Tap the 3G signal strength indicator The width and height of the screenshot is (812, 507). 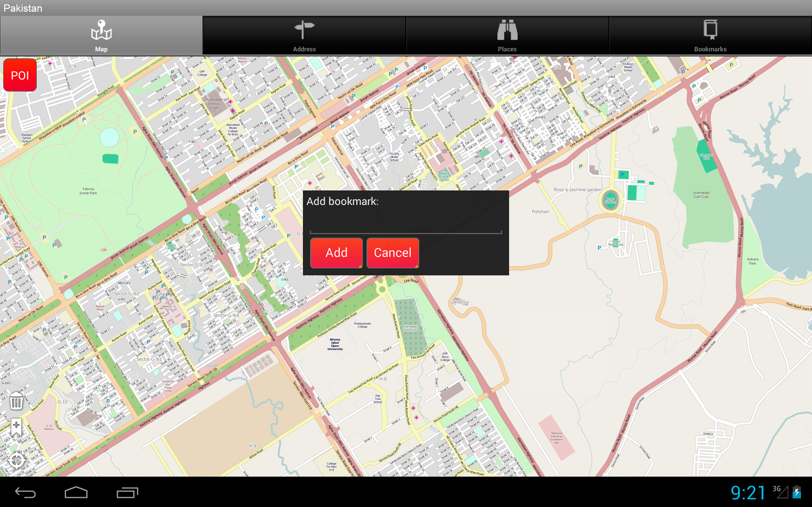click(x=783, y=492)
